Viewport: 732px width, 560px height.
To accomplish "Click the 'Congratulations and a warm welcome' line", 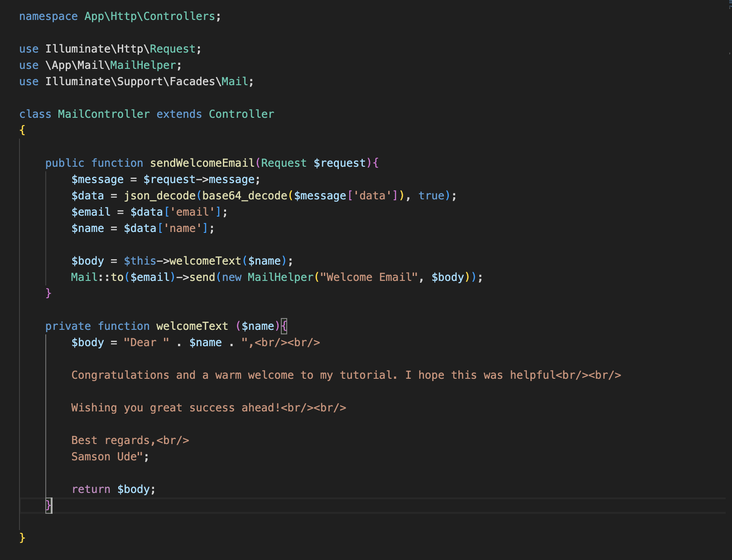I will [x=346, y=375].
